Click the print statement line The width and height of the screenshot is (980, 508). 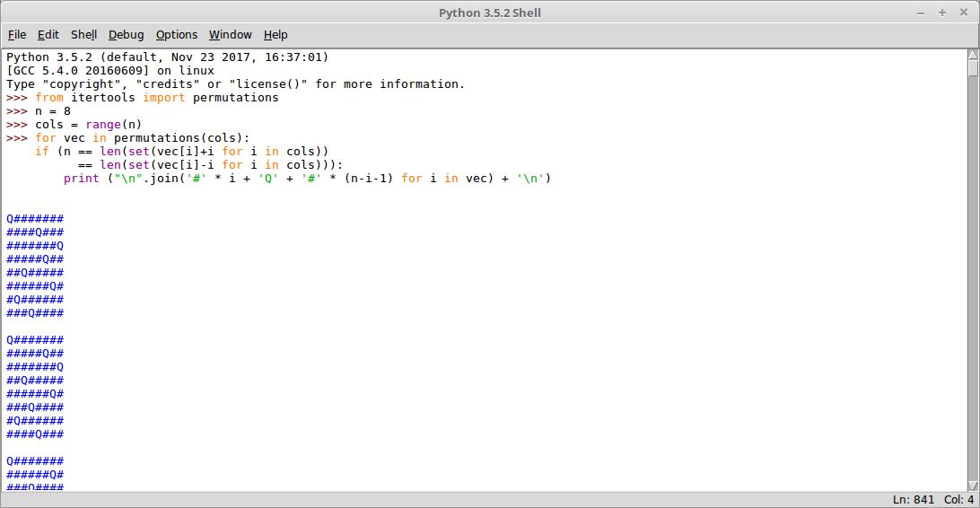click(307, 179)
